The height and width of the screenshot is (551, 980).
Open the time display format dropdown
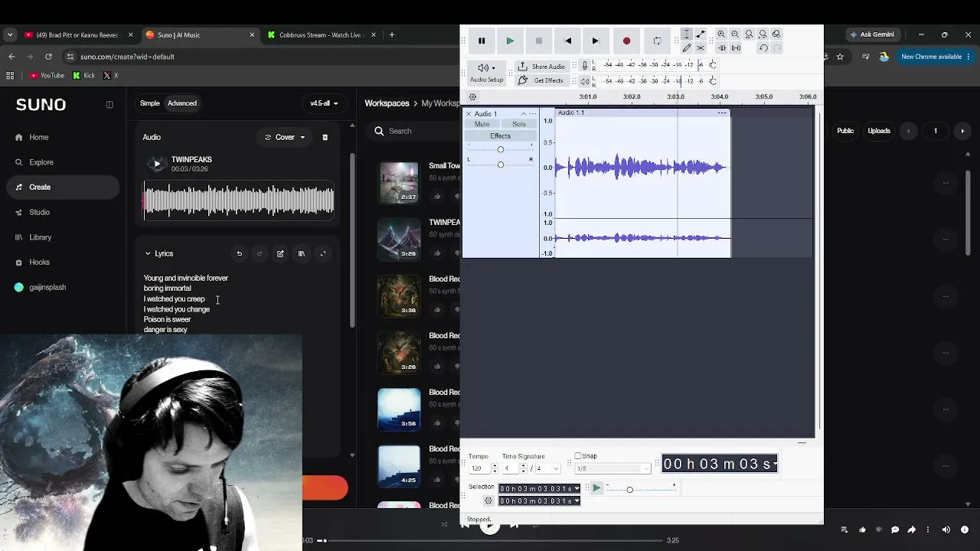(x=775, y=464)
